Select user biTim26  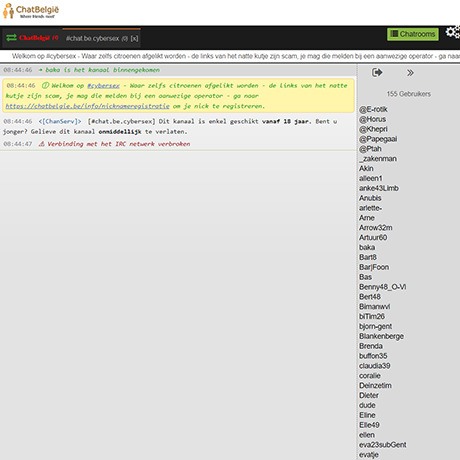click(372, 316)
